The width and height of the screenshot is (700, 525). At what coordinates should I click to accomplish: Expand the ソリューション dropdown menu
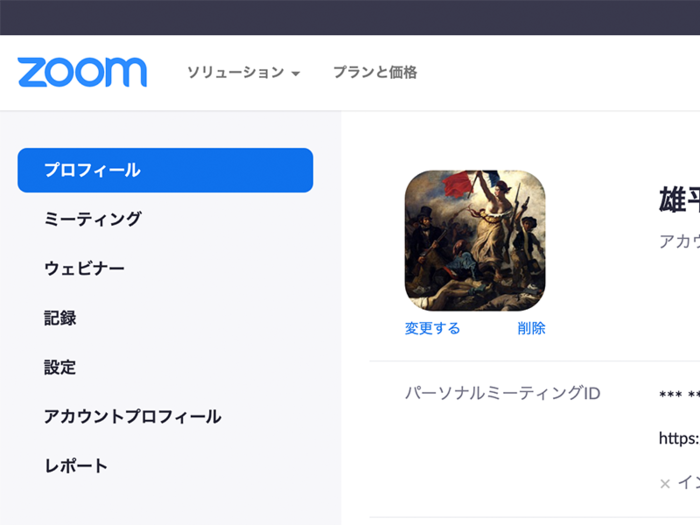[243, 72]
